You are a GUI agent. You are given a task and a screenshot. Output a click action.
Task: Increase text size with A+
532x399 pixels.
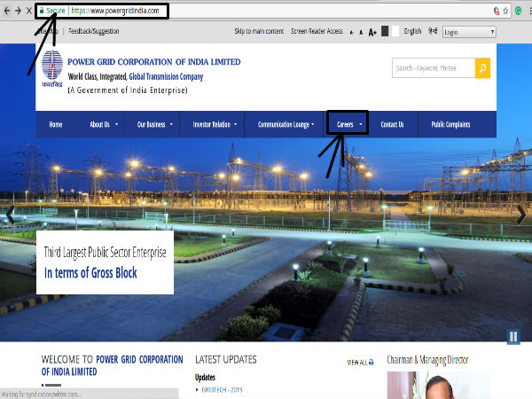(x=372, y=32)
